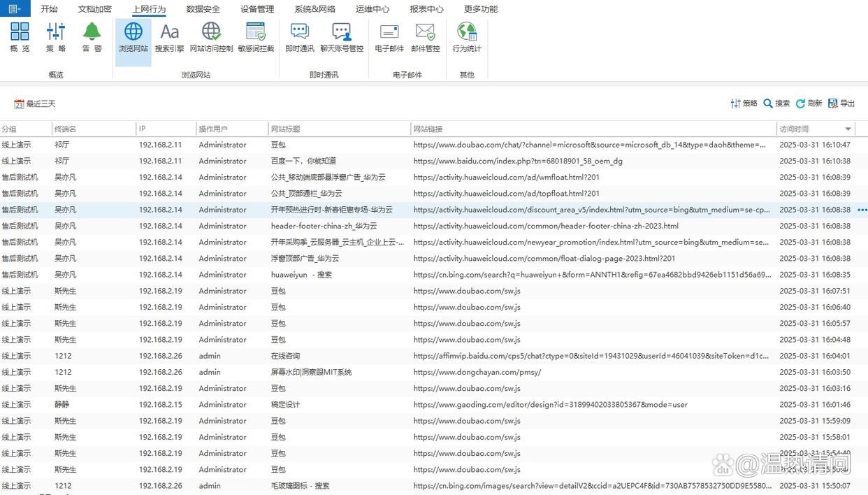Open the 告警 alerts bell icon
The width and height of the screenshot is (868, 495).
(x=92, y=38)
